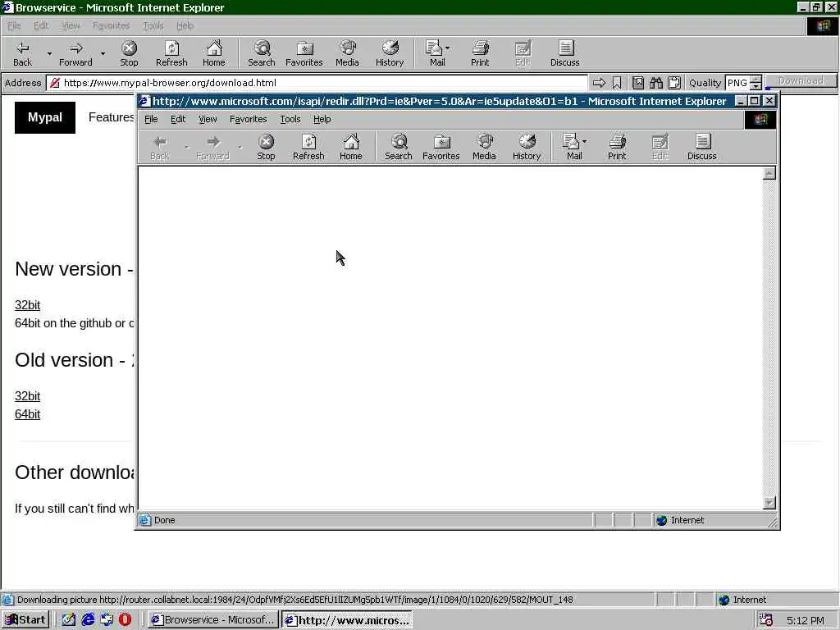Click Discuss in the front microsoft.com window
840x630 pixels.
click(702, 148)
